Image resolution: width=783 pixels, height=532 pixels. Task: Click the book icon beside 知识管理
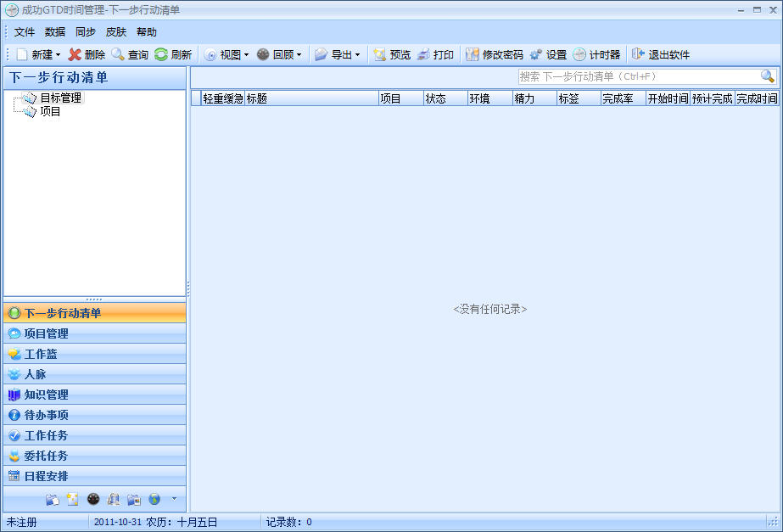pyautogui.click(x=14, y=395)
